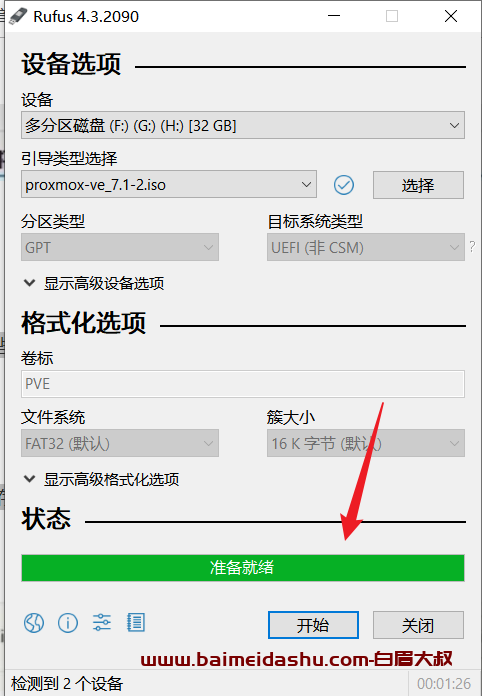Show the log via the list icon
The height and width of the screenshot is (696, 482).
pyautogui.click(x=136, y=622)
